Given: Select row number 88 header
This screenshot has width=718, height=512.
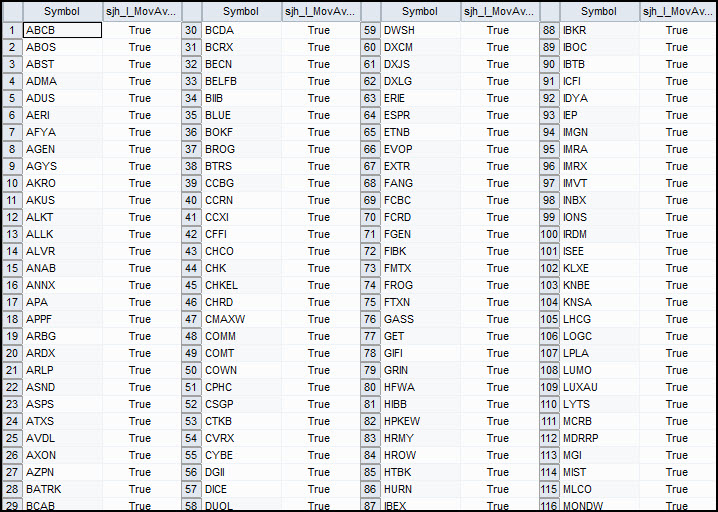Looking at the screenshot, I should pyautogui.click(x=549, y=30).
